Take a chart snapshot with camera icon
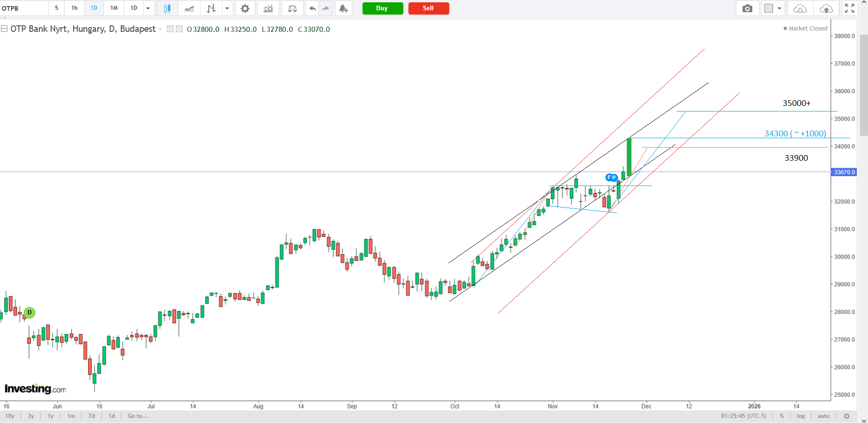868x423 pixels. 747,8
